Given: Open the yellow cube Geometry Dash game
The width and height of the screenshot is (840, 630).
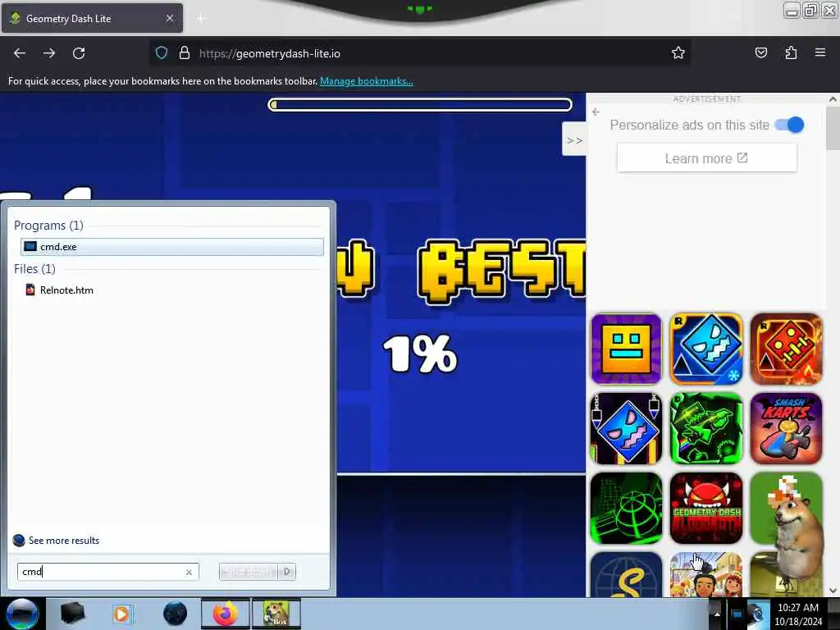Looking at the screenshot, I should click(x=626, y=349).
